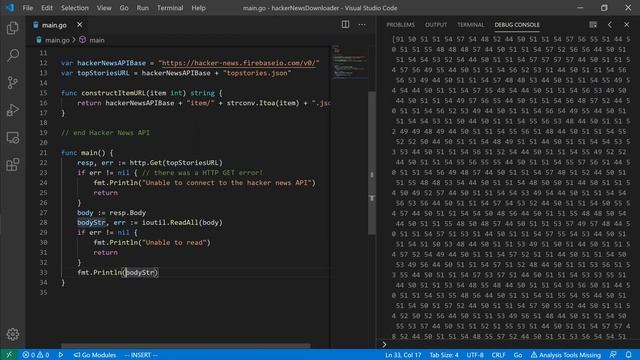Image resolution: width=640 pixels, height=360 pixels.
Task: Open the View menu
Action: tap(104, 8)
